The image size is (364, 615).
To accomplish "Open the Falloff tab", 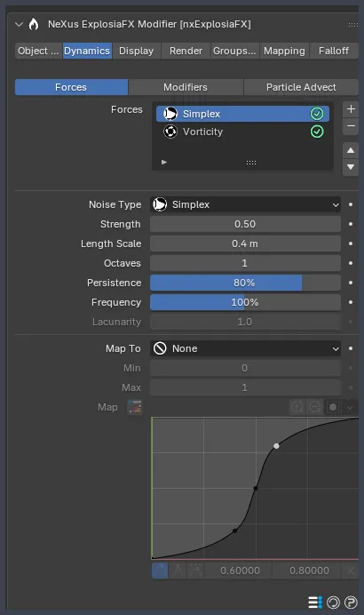I will click(334, 51).
